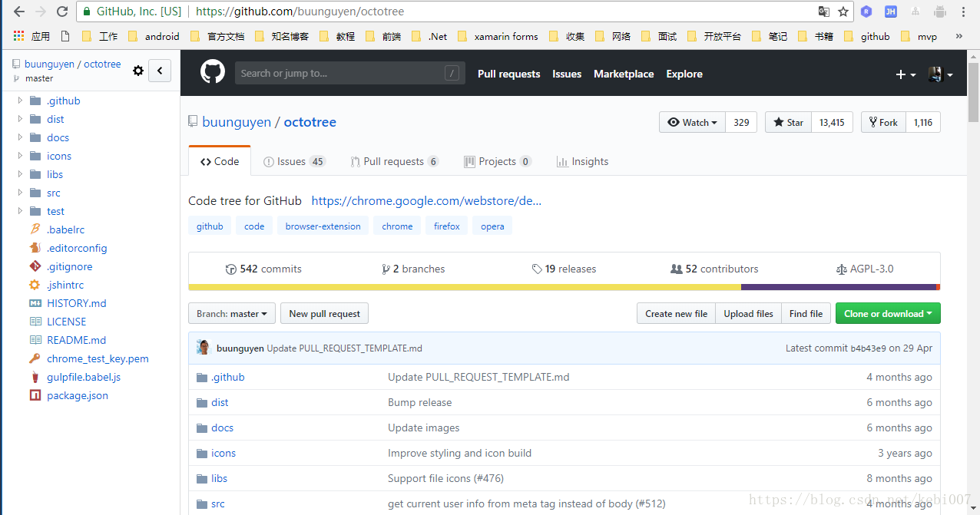Open the Insights tab
Screen dimensions: 980x515
[582, 161]
